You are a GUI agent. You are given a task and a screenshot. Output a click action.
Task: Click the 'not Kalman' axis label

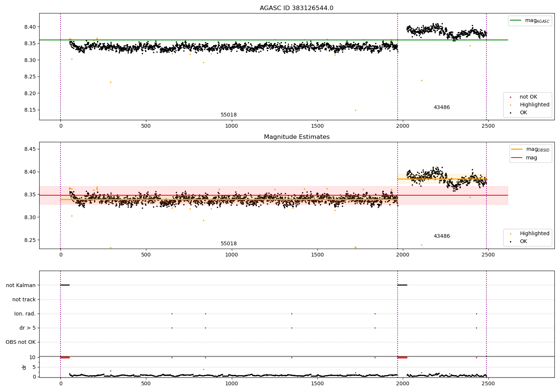tap(21, 285)
